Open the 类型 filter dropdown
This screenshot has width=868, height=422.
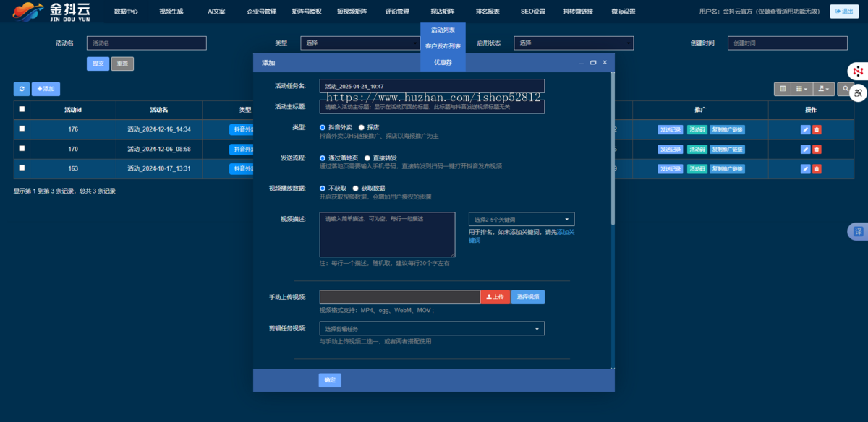(360, 43)
